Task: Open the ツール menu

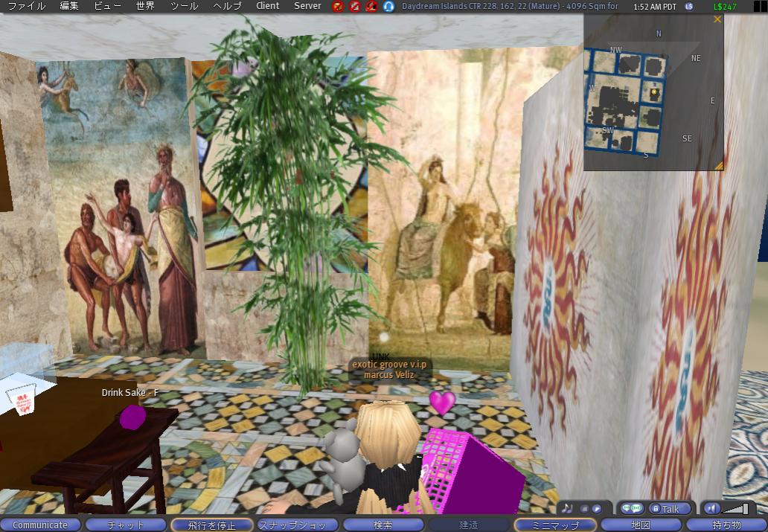Action: click(184, 6)
